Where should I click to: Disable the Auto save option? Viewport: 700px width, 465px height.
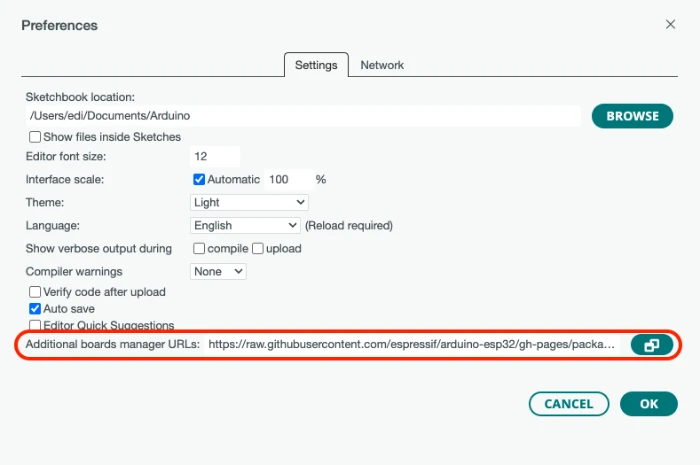(35, 309)
